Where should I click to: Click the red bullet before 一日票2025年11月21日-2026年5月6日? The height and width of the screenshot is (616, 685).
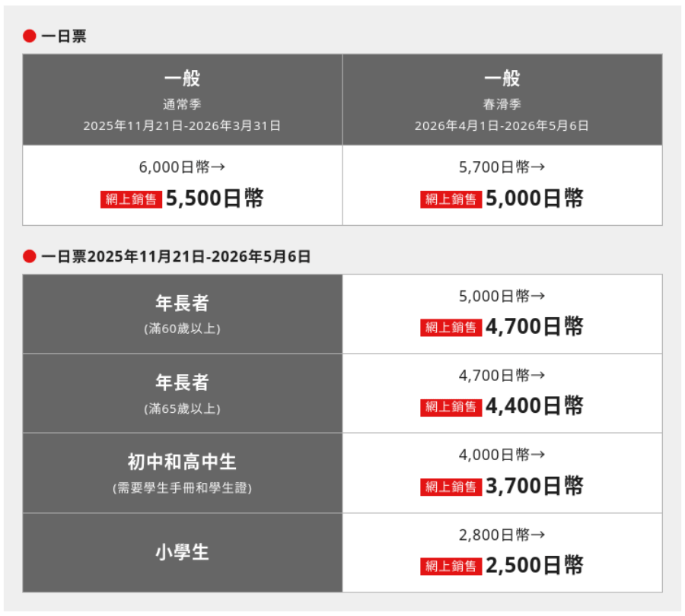pyautogui.click(x=30, y=256)
